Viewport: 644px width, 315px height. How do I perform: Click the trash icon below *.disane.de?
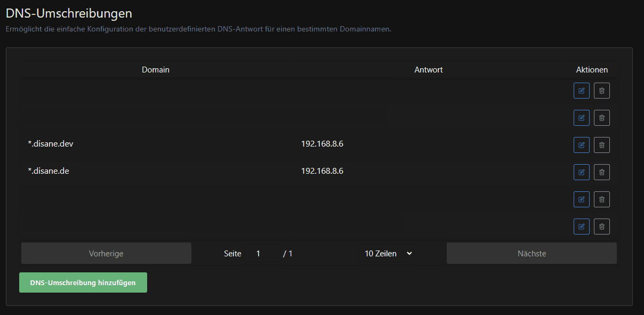click(x=601, y=199)
